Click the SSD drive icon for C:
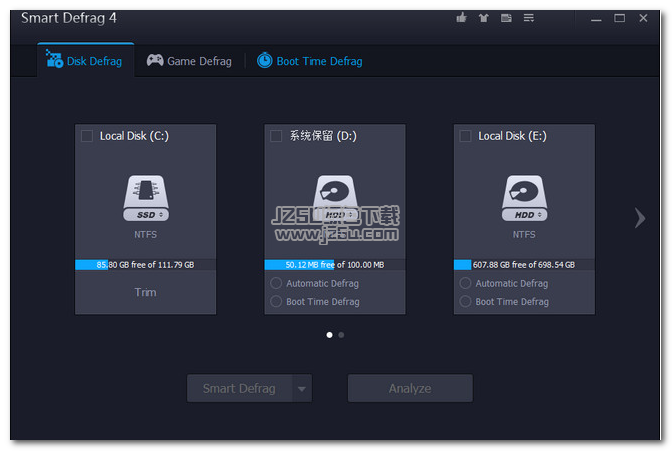This screenshot has width=672, height=451. (146, 198)
